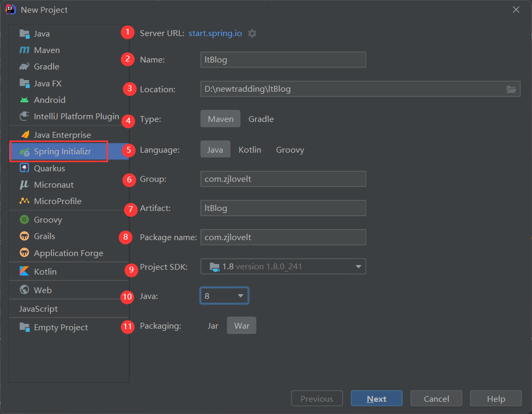Select JavaScript in the sidebar
This screenshot has height=414, width=532.
pyautogui.click(x=69, y=309)
